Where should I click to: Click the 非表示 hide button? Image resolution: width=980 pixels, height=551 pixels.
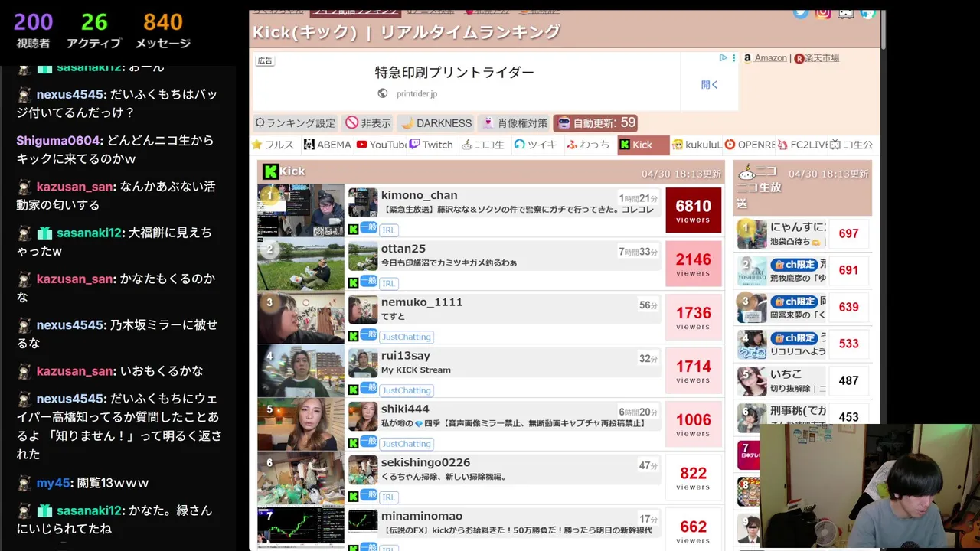click(367, 122)
